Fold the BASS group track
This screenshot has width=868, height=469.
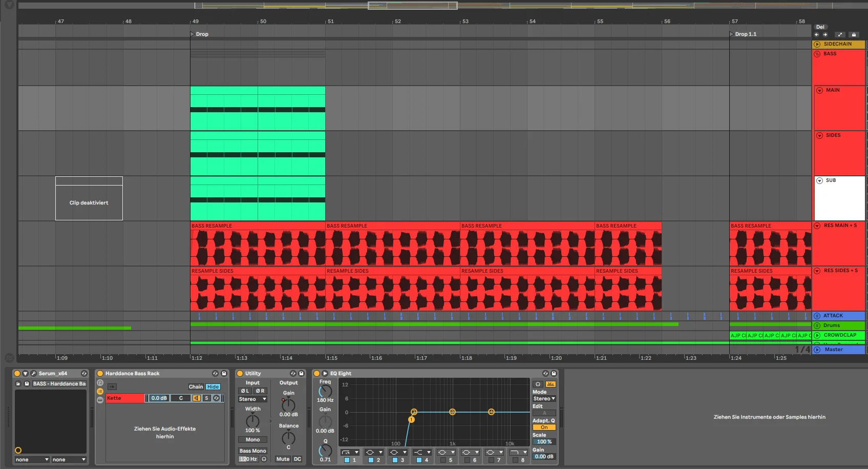coord(817,54)
